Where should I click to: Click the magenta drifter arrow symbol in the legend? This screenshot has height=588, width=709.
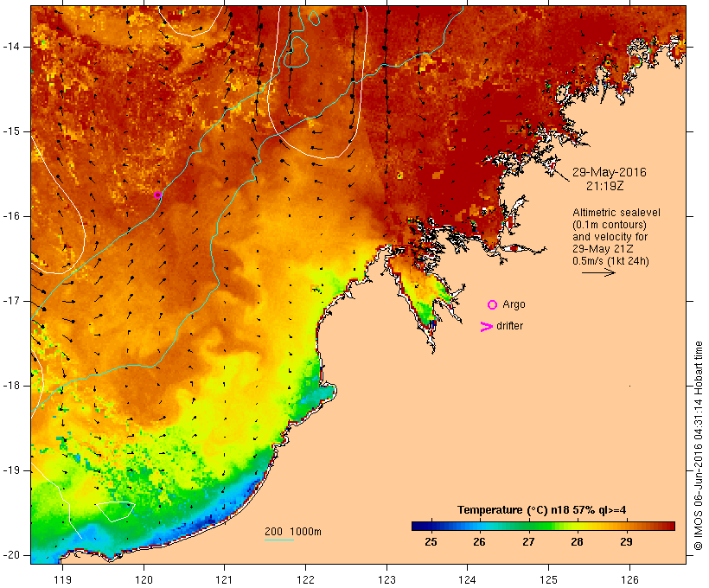click(x=487, y=327)
